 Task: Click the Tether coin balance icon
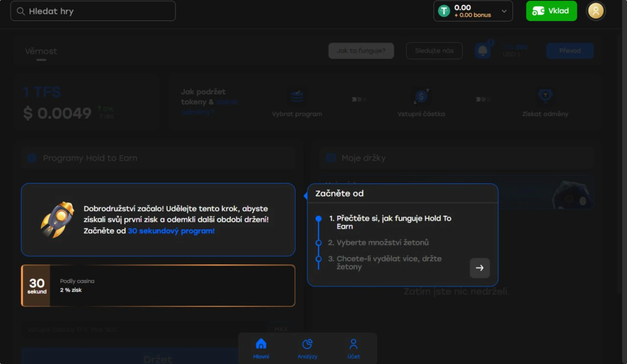[444, 11]
